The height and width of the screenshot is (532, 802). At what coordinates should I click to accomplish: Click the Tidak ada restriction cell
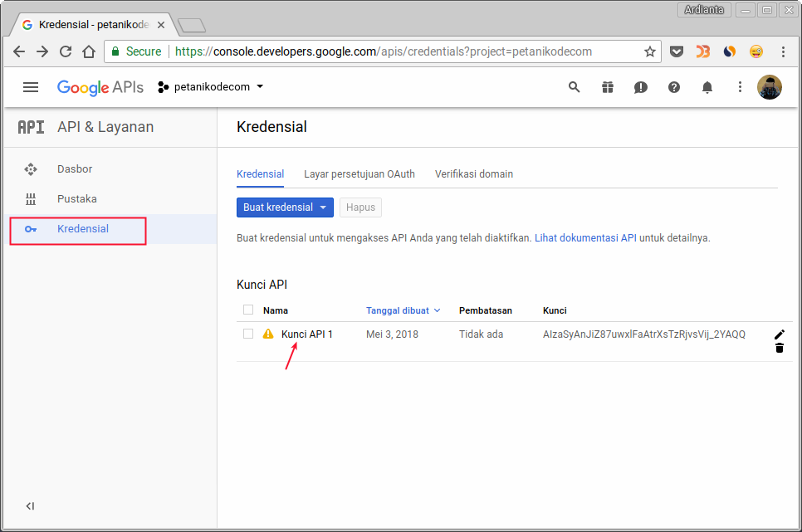tap(481, 334)
